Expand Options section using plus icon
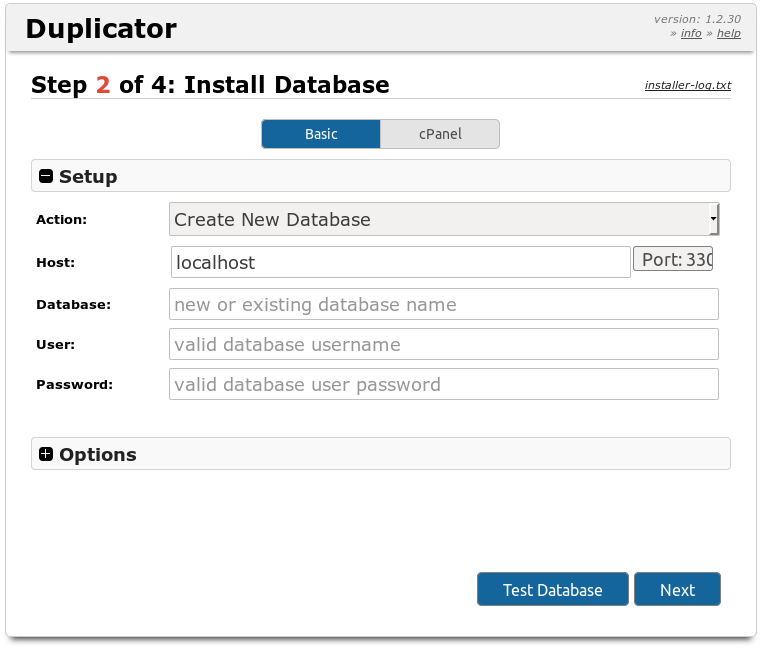 click(46, 455)
